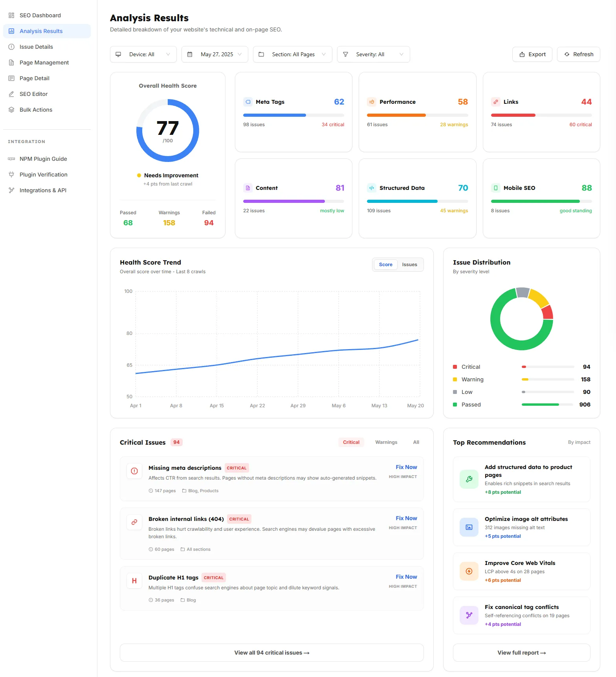This screenshot has height=677, width=616.
Task: Click the Refresh button
Action: (579, 54)
